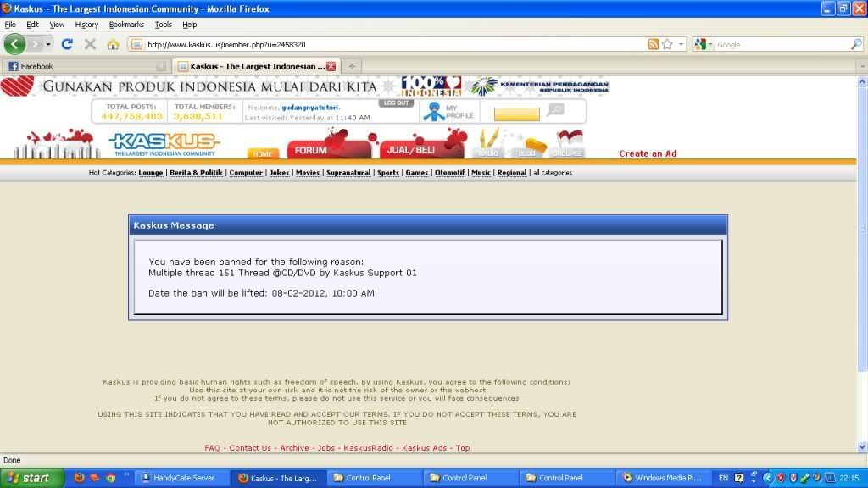The width and height of the screenshot is (868, 488).
Task: Go back with the green Back arrow
Action: (x=14, y=44)
